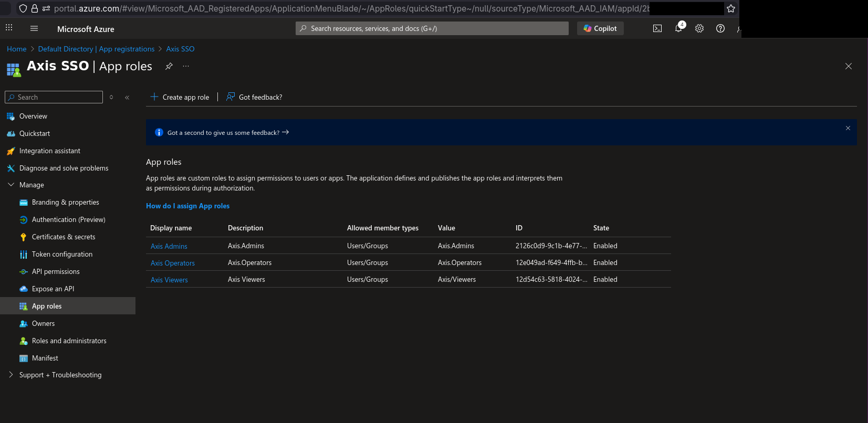Focus the top Search resources bar
Viewport: 868px width, 423px height.
tap(432, 28)
